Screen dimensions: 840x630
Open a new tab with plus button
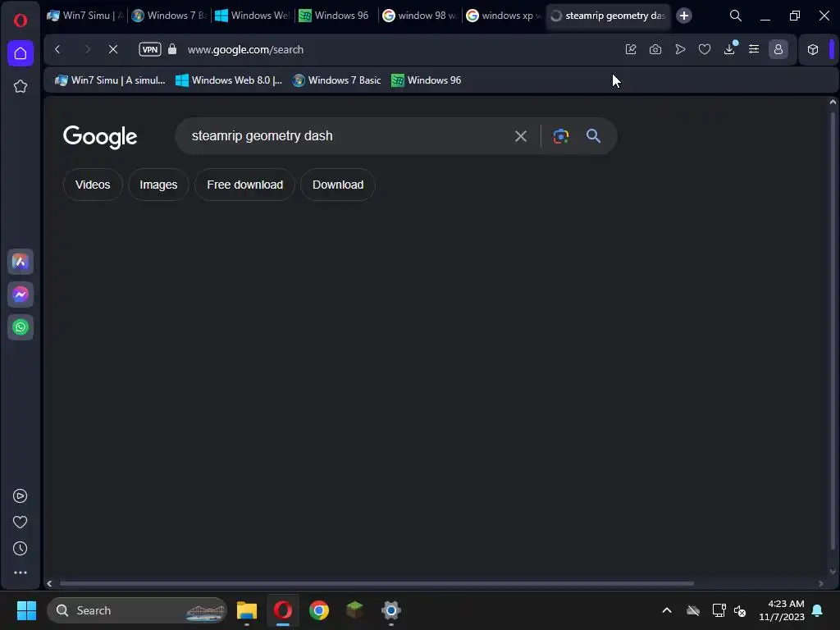coord(684,16)
